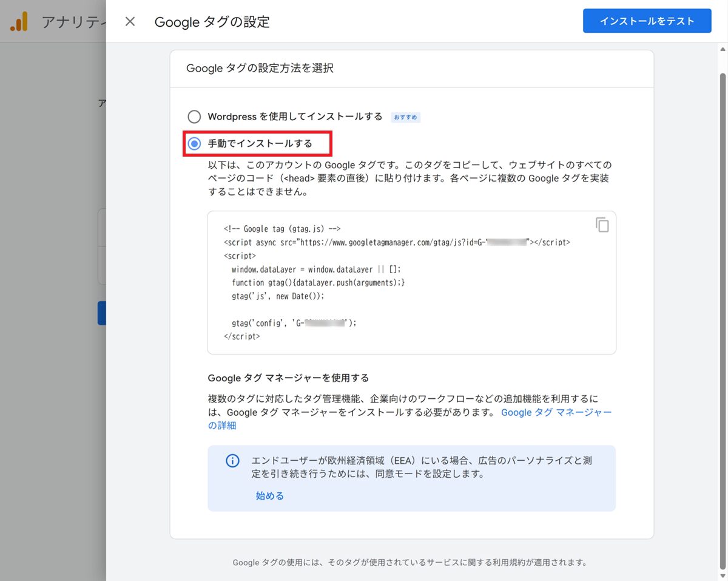Viewport: 728px width, 581px height.
Task: Click the Google タグ マネージャーを使用する heading
Action: point(288,378)
